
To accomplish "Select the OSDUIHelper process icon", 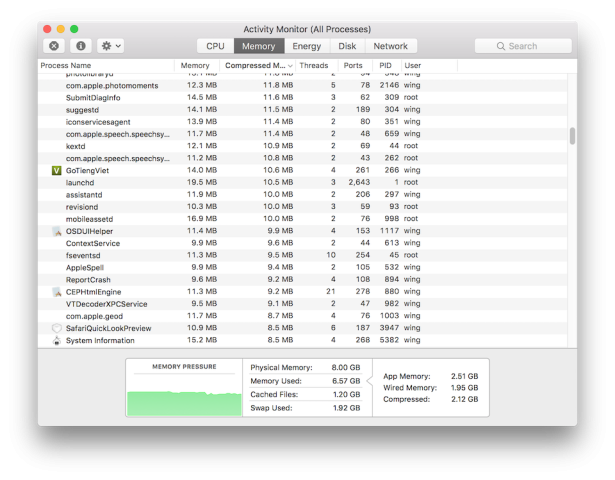I will pyautogui.click(x=56, y=231).
